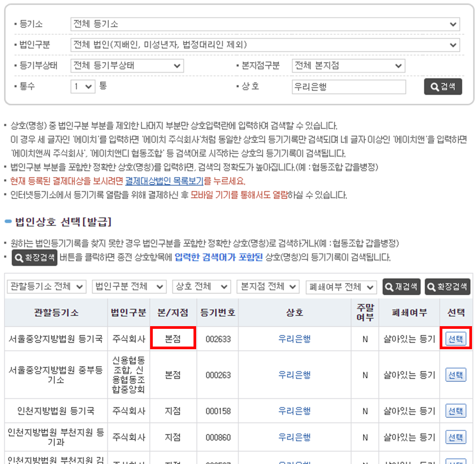Click the 상호 input field containing 우리은행
Viewport: 476px width, 464px height.
348,87
